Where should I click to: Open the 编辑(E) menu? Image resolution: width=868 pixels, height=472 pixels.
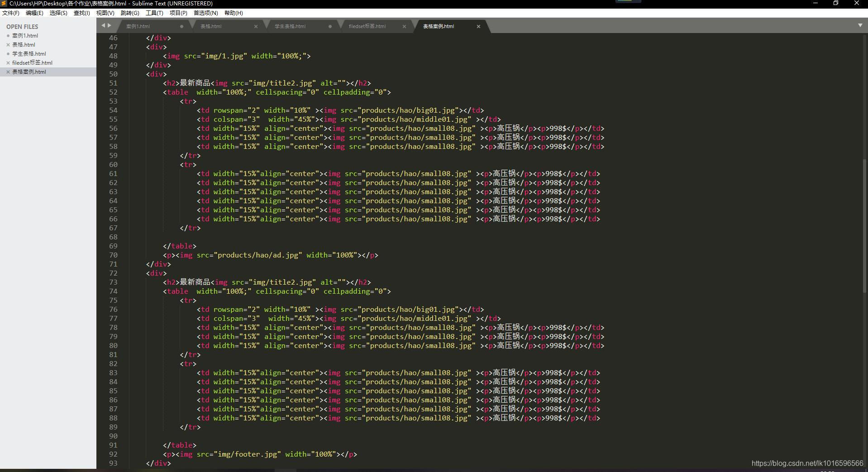[34, 13]
